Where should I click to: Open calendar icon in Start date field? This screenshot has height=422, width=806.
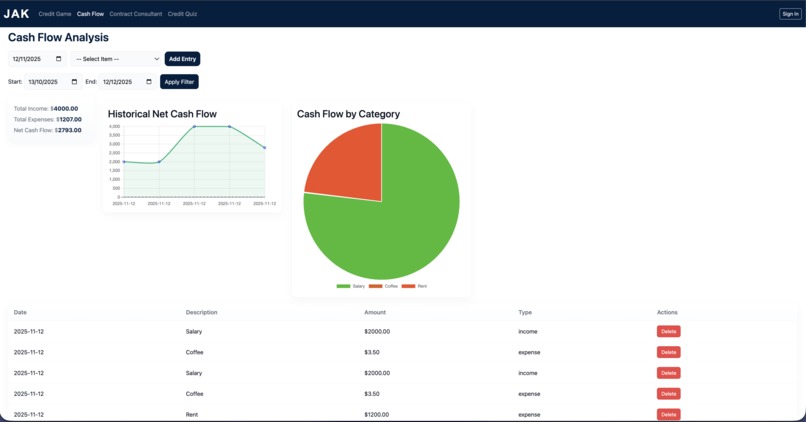(75, 82)
